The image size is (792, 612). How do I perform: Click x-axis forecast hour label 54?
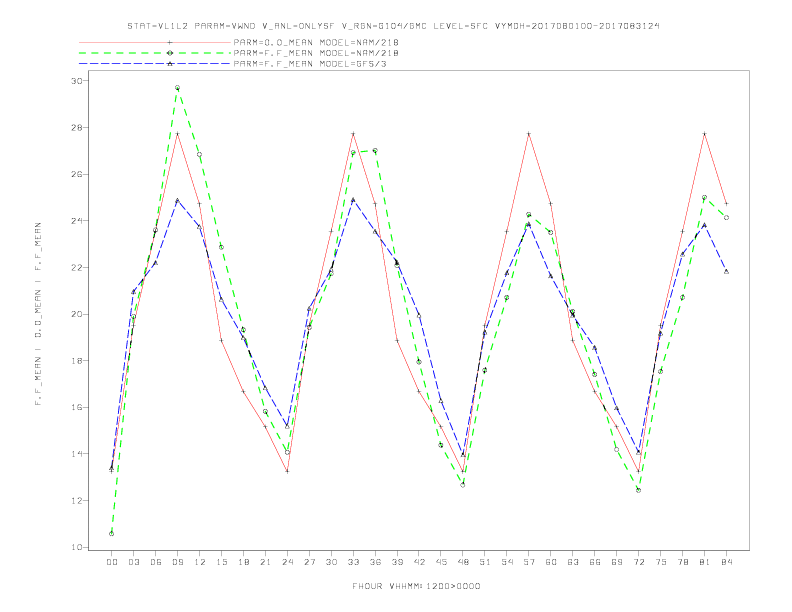point(507,562)
